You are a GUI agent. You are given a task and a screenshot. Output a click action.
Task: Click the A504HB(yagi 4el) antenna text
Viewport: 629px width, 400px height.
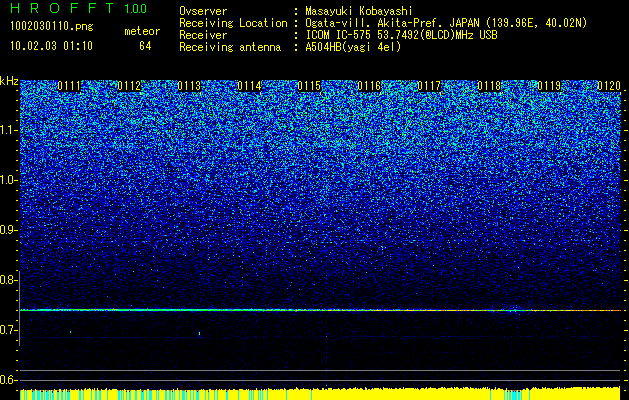[353, 47]
